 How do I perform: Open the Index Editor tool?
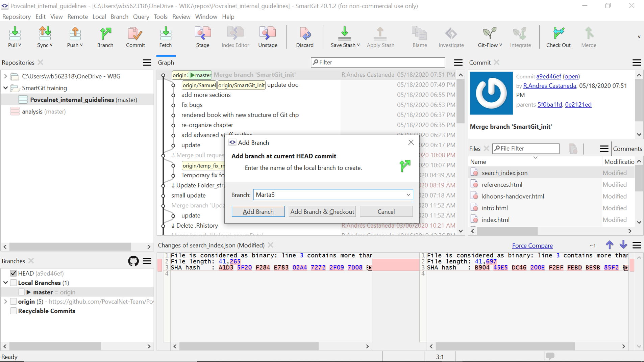coord(235,37)
